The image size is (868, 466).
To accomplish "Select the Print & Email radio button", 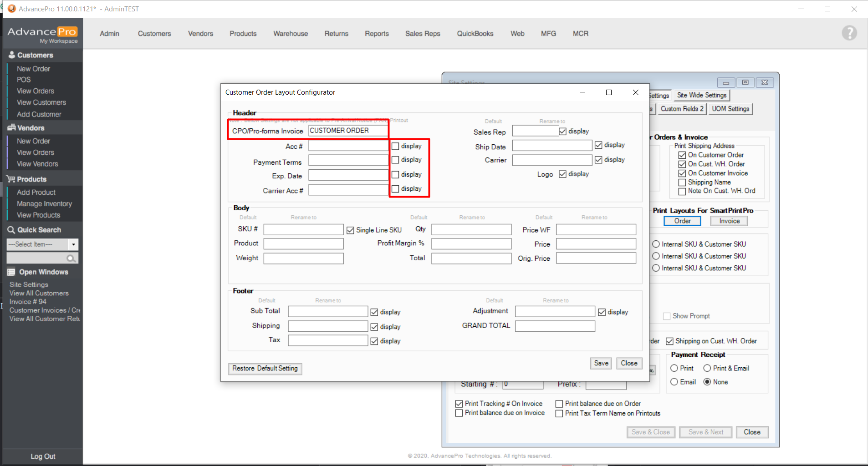I will [x=707, y=368].
